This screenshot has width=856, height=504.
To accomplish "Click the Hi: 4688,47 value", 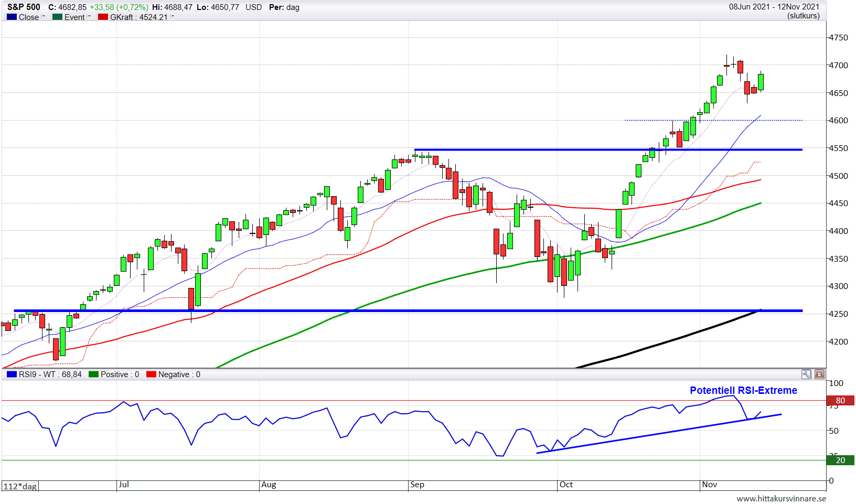I will point(172,7).
